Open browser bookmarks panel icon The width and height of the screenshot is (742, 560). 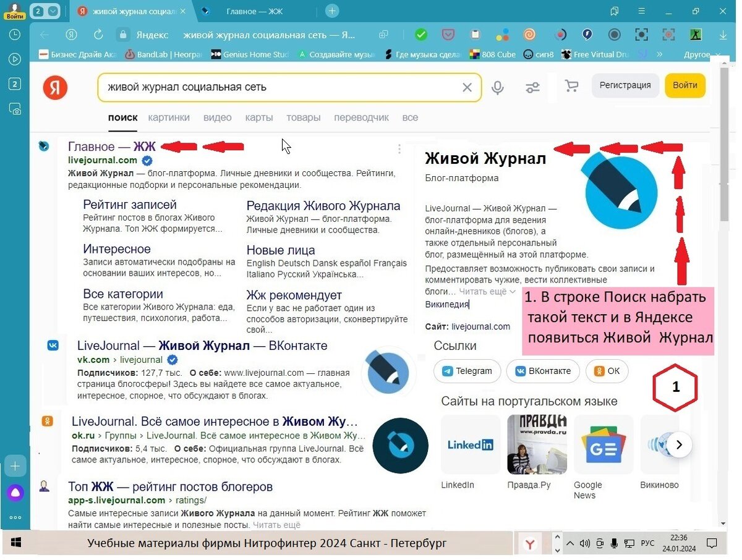[x=614, y=11]
